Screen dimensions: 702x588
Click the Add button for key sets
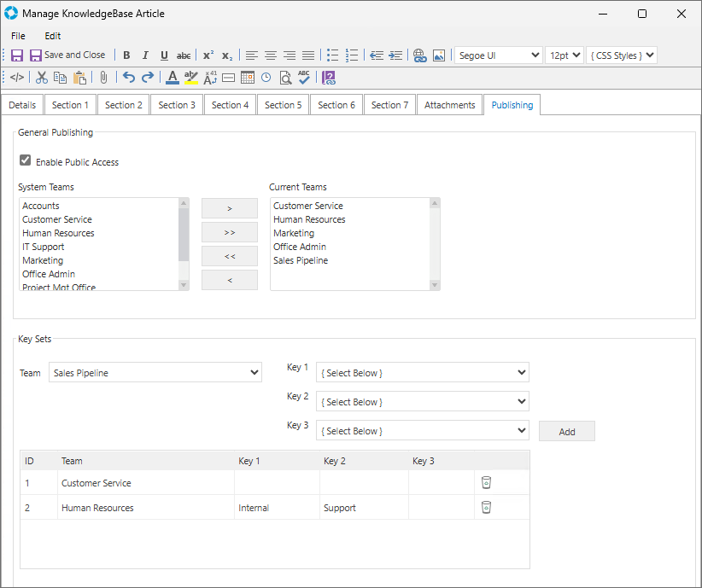coord(566,432)
